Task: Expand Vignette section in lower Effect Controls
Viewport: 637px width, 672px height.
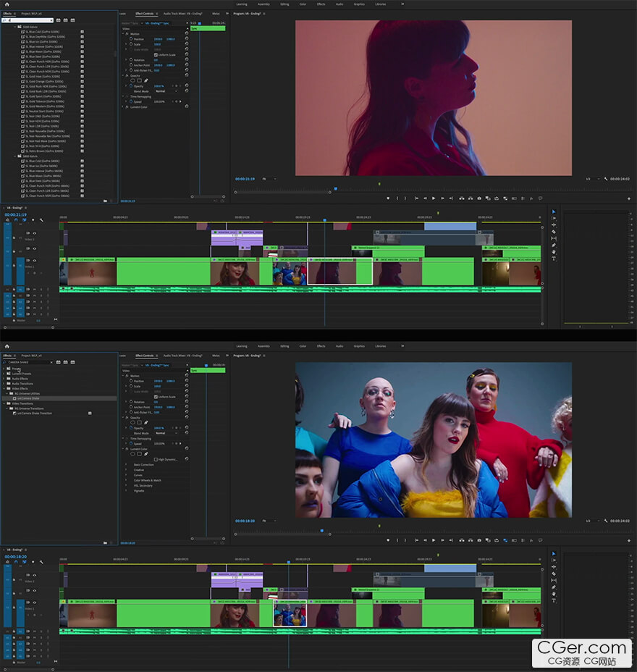Action: click(x=126, y=491)
